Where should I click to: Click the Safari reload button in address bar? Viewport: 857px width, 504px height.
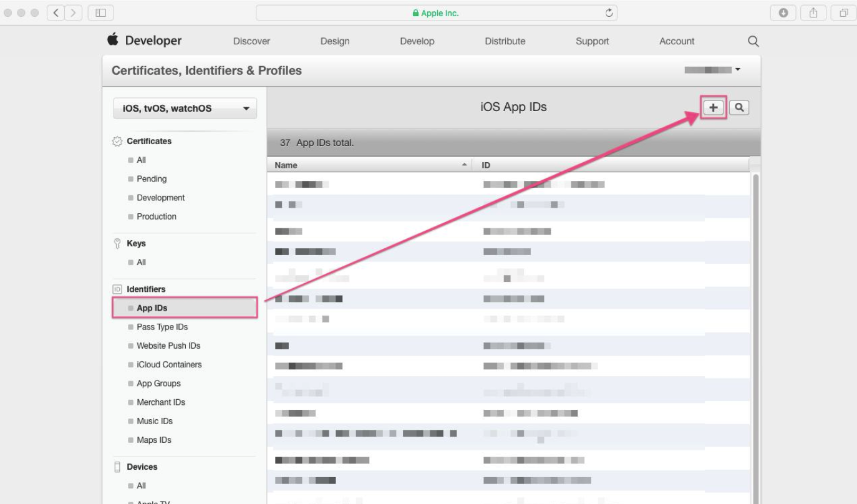[608, 12]
